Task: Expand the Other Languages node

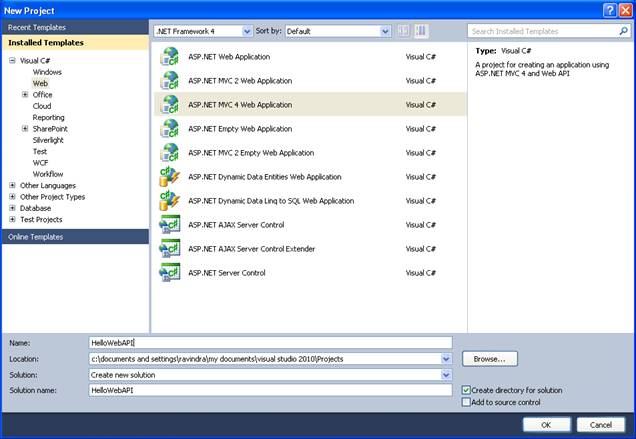Action: [12, 185]
